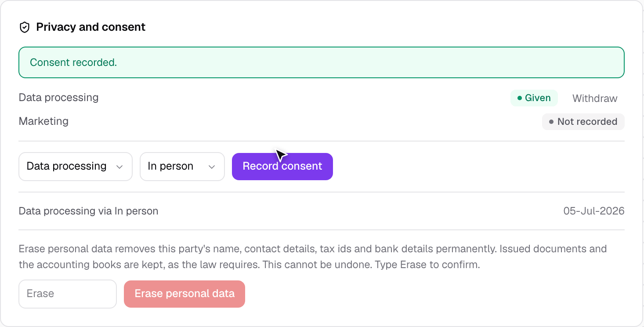Click the Consent recorded success banner
Viewport: 644px width, 327px height.
tap(322, 62)
